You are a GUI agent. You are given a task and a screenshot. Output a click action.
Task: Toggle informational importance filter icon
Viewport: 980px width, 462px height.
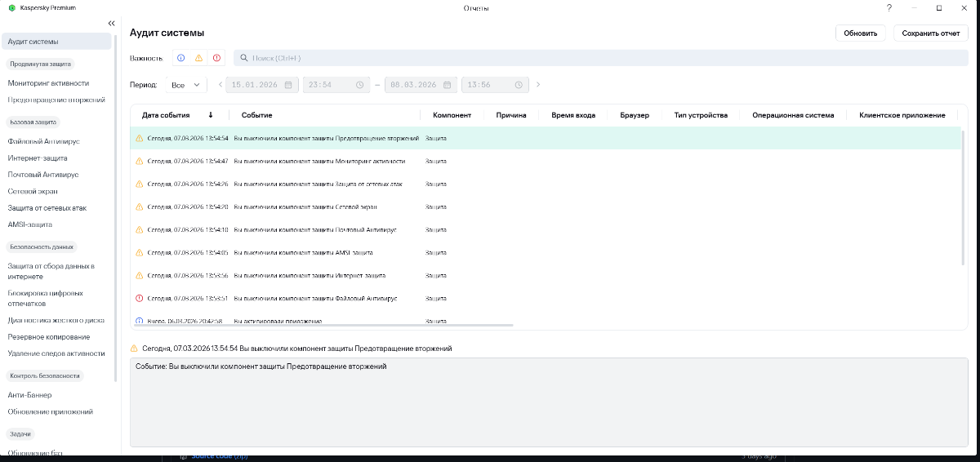pyautogui.click(x=180, y=58)
